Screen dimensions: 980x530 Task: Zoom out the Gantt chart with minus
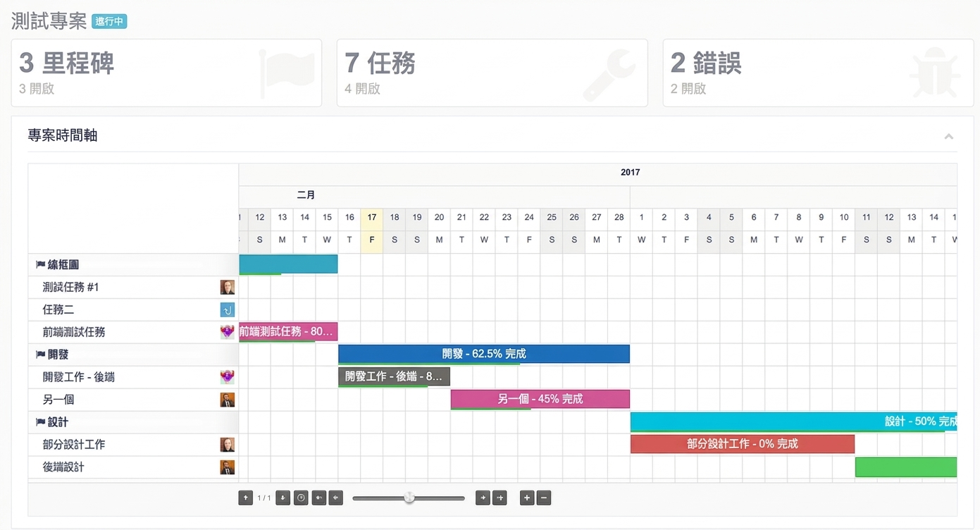click(x=544, y=498)
